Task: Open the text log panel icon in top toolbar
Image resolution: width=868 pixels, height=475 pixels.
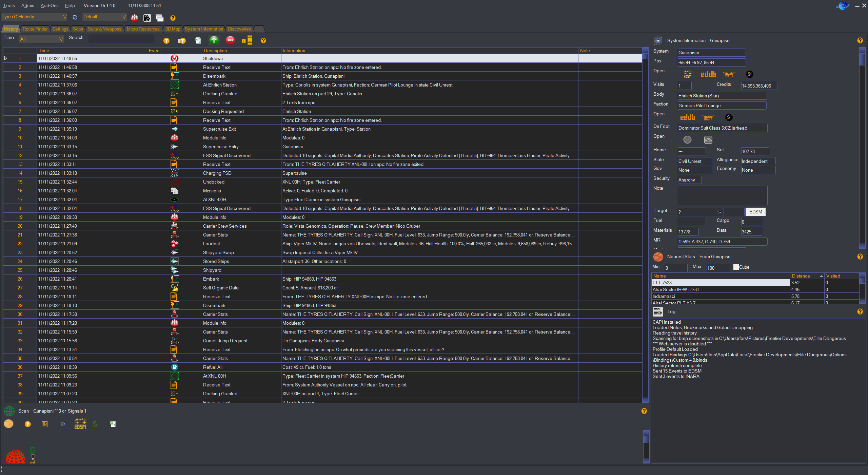Action: (147, 18)
